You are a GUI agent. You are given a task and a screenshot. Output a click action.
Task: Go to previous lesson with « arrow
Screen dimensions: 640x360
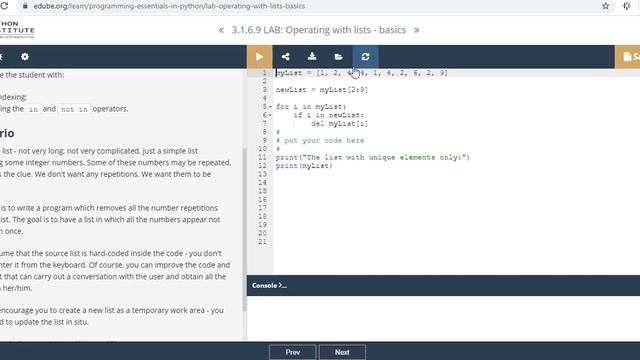[221, 30]
